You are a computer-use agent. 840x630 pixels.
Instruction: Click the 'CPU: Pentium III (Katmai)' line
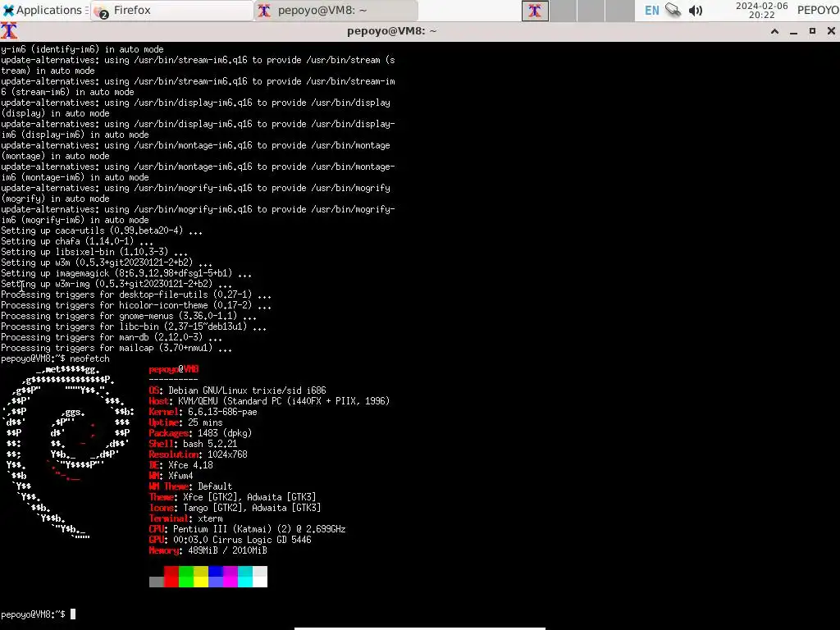(247, 530)
